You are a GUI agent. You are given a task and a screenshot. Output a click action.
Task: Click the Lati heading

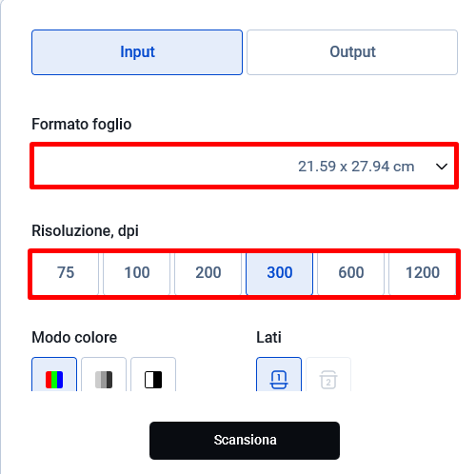click(x=268, y=337)
